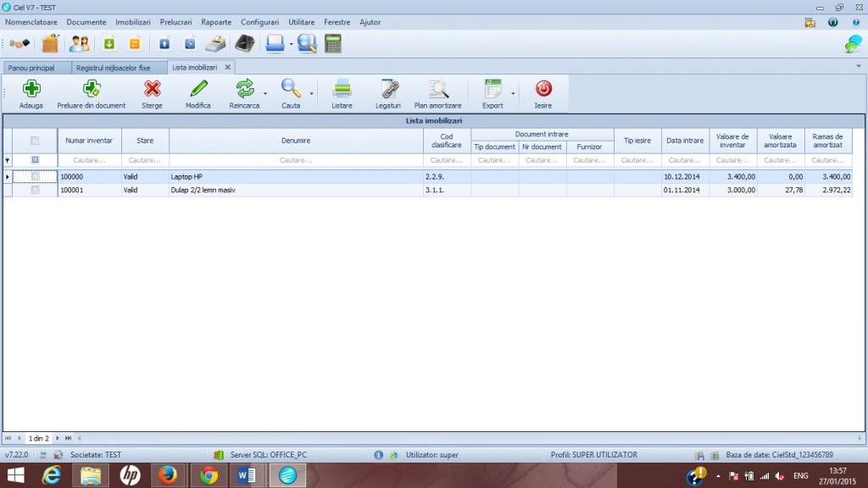Open the two-people partners icon
868x488 pixels.
[79, 43]
